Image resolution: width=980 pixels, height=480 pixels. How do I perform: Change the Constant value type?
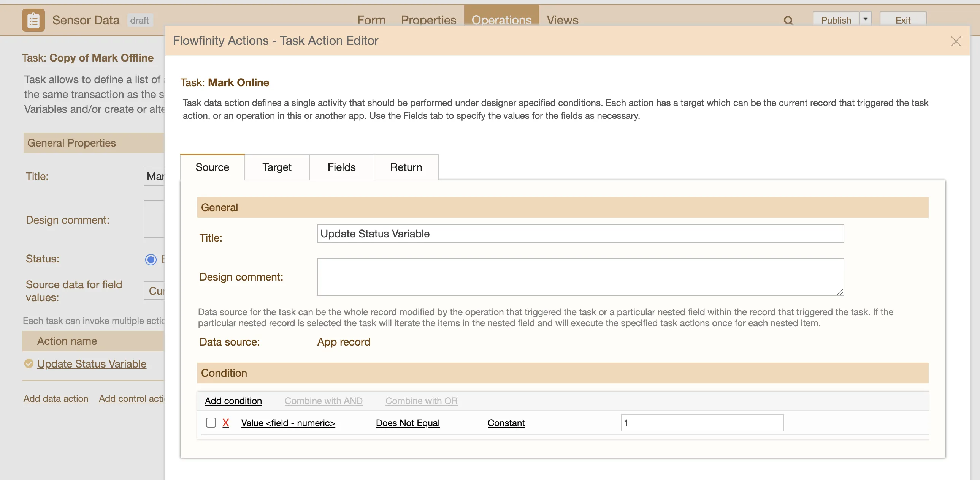point(506,423)
